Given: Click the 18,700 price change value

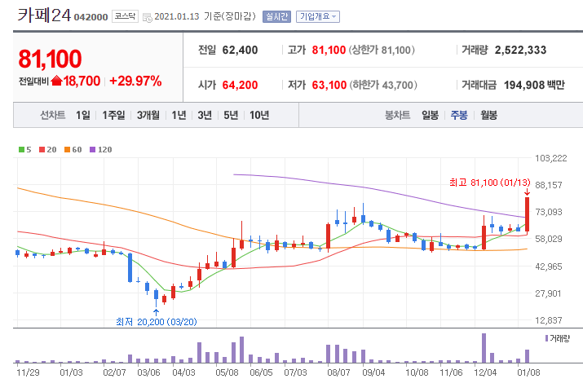Looking at the screenshot, I should (82, 81).
